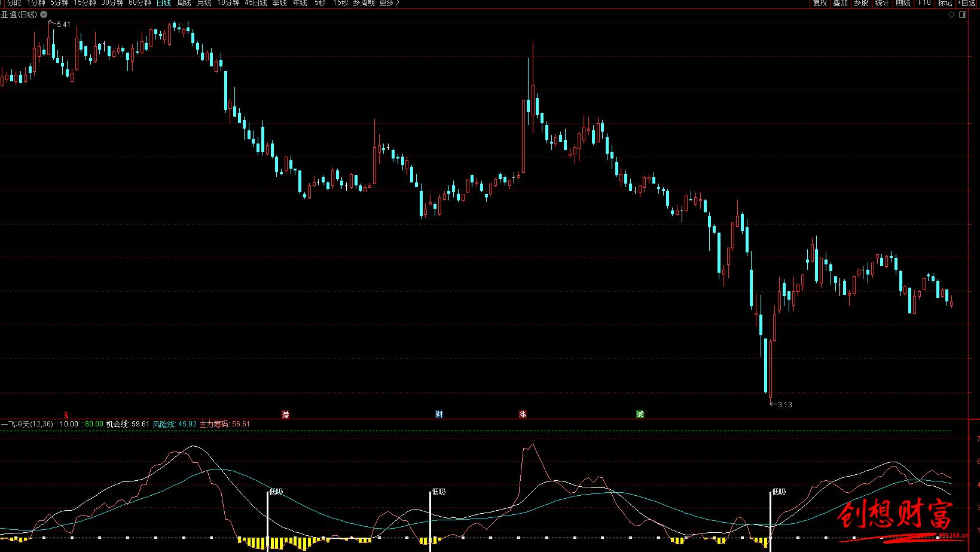Expand the 更多 periods menu
This screenshot has height=552, width=980.
pos(389,3)
